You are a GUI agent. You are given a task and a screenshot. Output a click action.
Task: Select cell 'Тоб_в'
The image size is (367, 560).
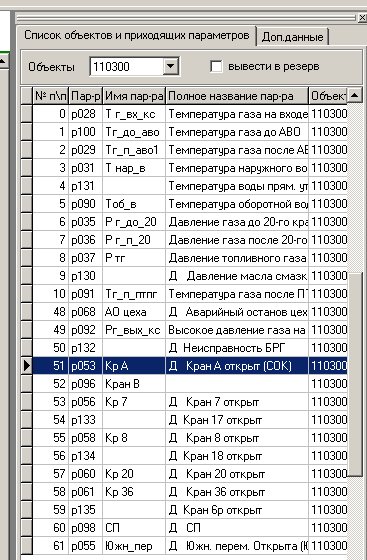click(134, 204)
